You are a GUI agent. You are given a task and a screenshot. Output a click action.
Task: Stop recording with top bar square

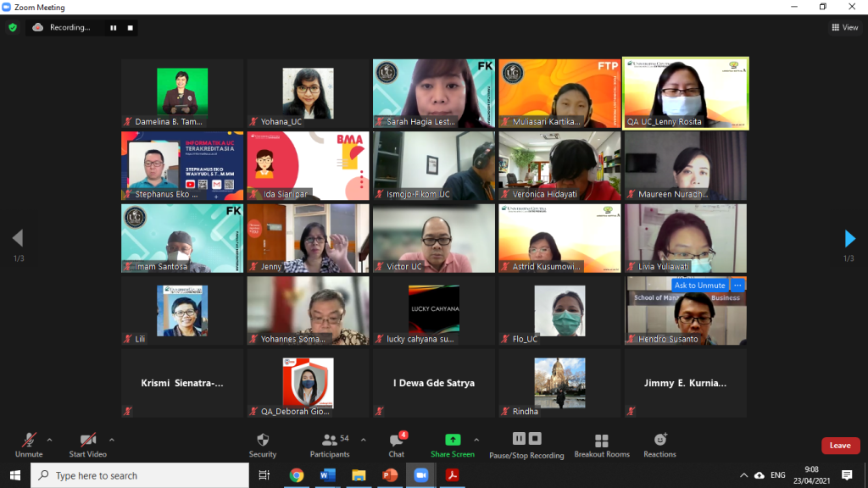coord(130,28)
